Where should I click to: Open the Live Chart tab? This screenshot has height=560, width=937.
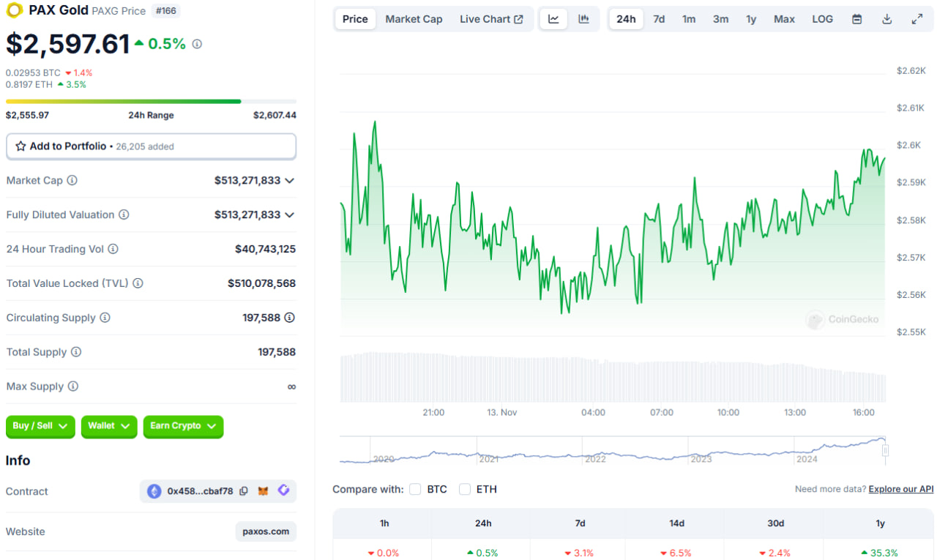point(491,19)
